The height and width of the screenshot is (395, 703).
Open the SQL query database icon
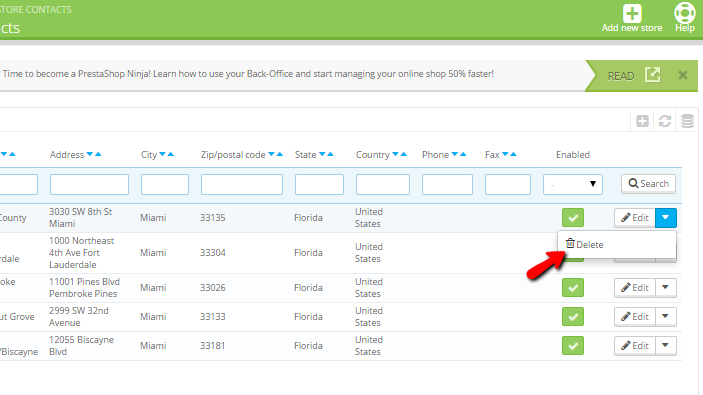click(x=687, y=121)
